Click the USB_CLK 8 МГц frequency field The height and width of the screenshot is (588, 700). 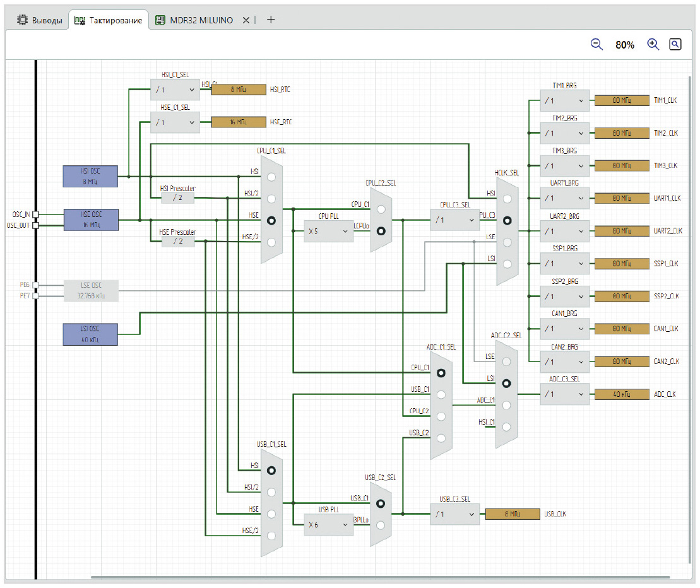tap(512, 514)
